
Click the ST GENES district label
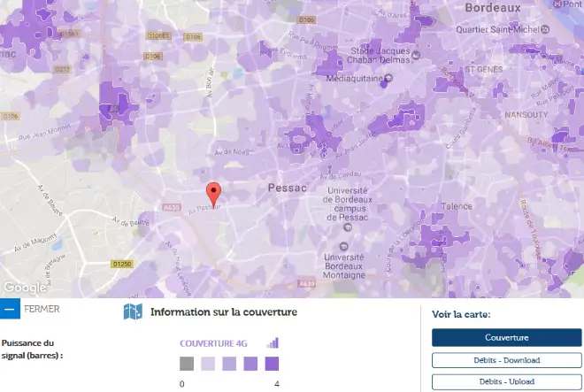click(x=483, y=69)
